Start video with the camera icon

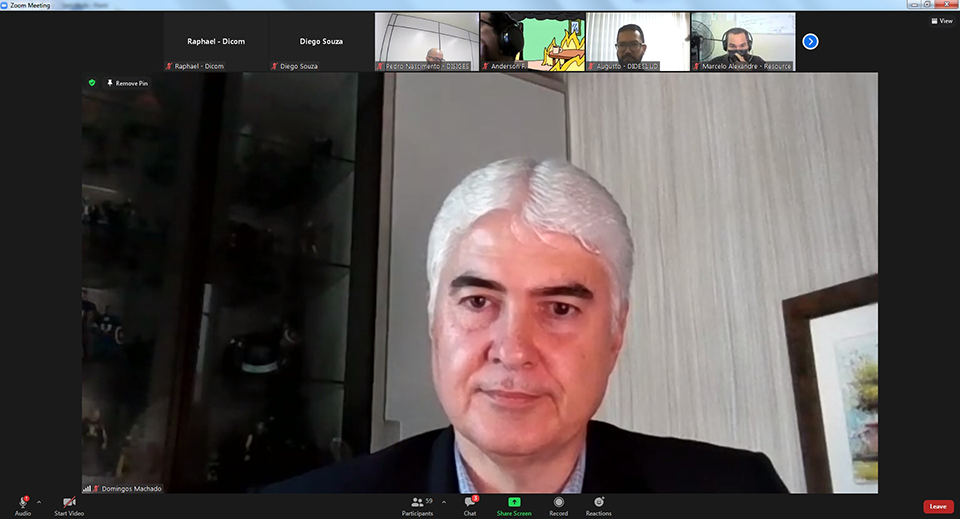point(69,502)
